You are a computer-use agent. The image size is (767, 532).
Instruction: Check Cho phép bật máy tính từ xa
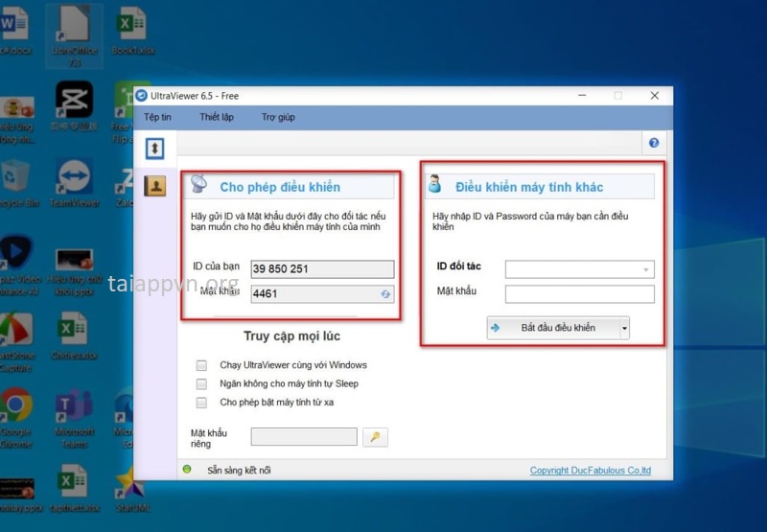201,403
